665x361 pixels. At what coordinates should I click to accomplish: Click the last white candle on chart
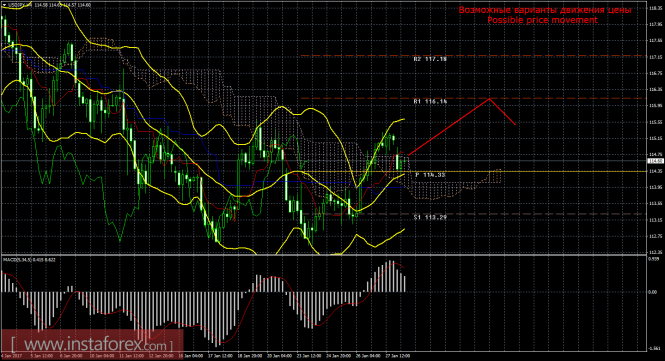coord(397,162)
